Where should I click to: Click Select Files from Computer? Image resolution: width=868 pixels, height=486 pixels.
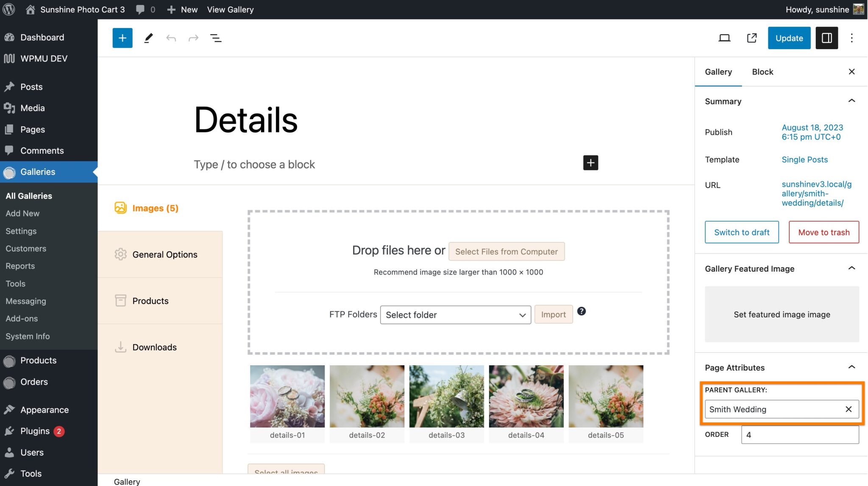[x=506, y=251]
